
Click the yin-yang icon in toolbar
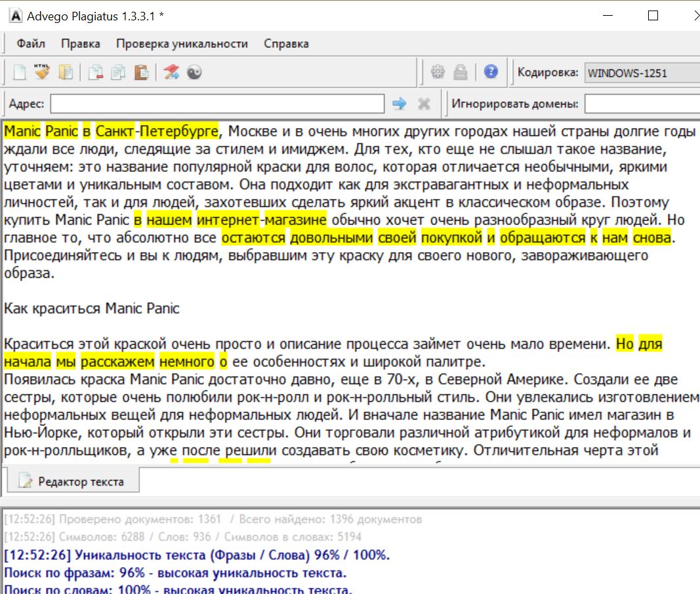[x=194, y=72]
